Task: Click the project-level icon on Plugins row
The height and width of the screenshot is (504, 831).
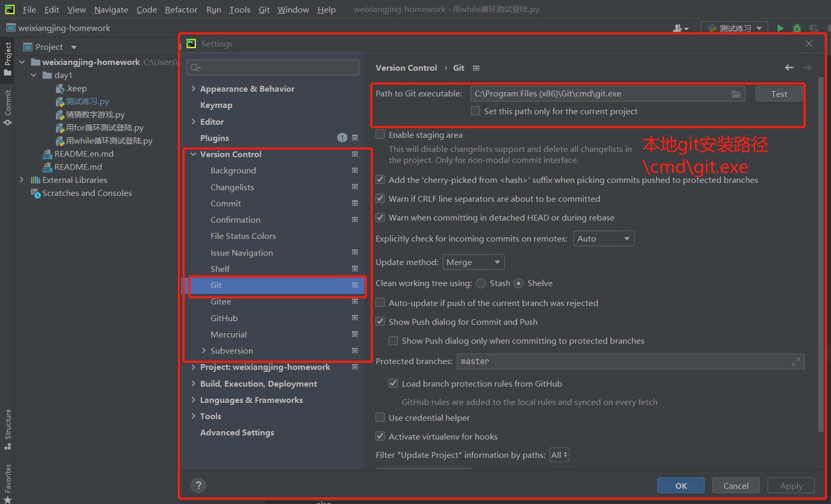Action: point(355,138)
